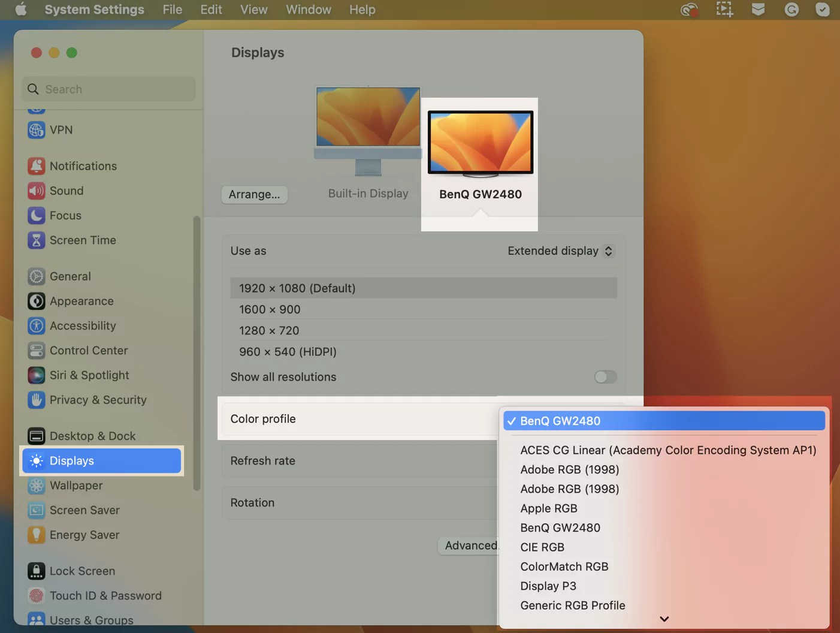Open Sound settings in the sidebar
This screenshot has width=840, height=633.
[x=66, y=191]
